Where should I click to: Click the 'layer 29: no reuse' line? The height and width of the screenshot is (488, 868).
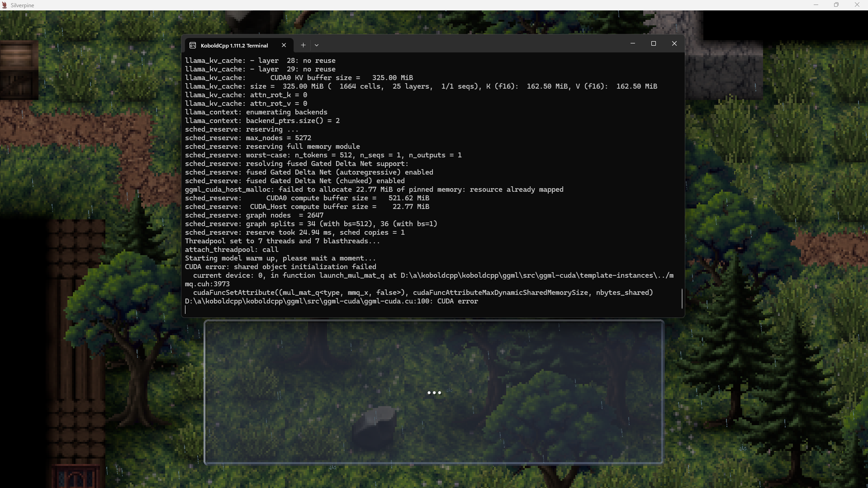(x=260, y=69)
